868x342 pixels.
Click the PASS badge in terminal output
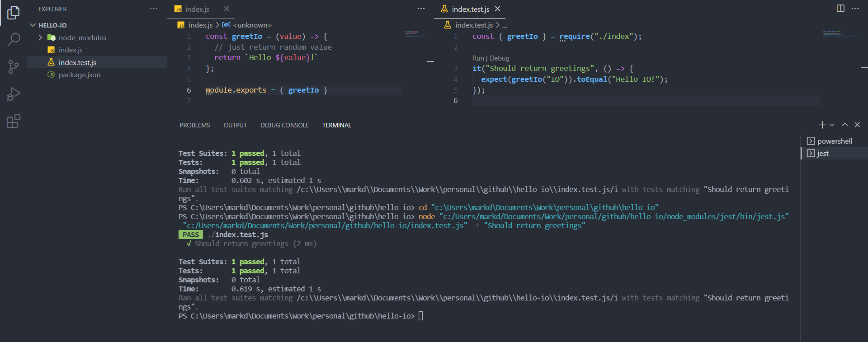(191, 235)
